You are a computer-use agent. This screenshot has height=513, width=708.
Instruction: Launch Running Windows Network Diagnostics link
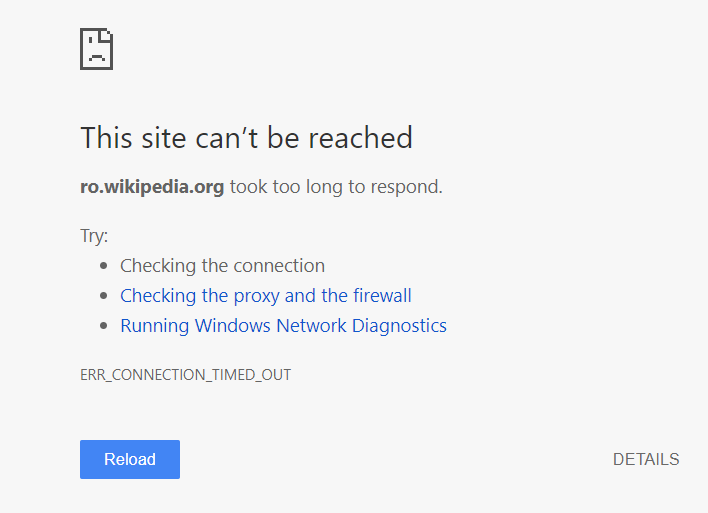click(x=283, y=326)
